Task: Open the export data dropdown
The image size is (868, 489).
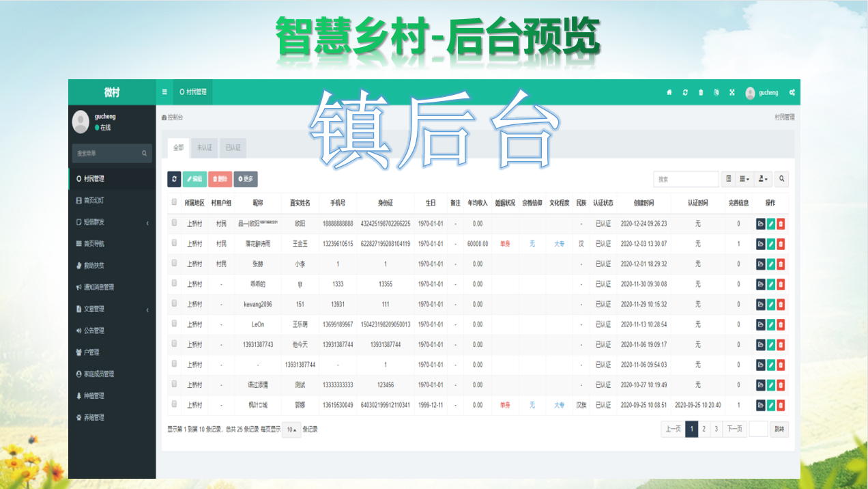Action: point(764,179)
